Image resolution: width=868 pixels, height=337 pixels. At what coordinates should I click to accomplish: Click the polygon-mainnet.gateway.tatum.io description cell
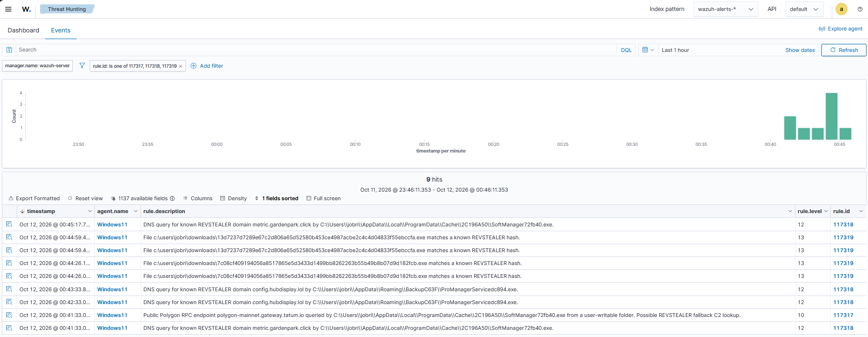click(468, 315)
